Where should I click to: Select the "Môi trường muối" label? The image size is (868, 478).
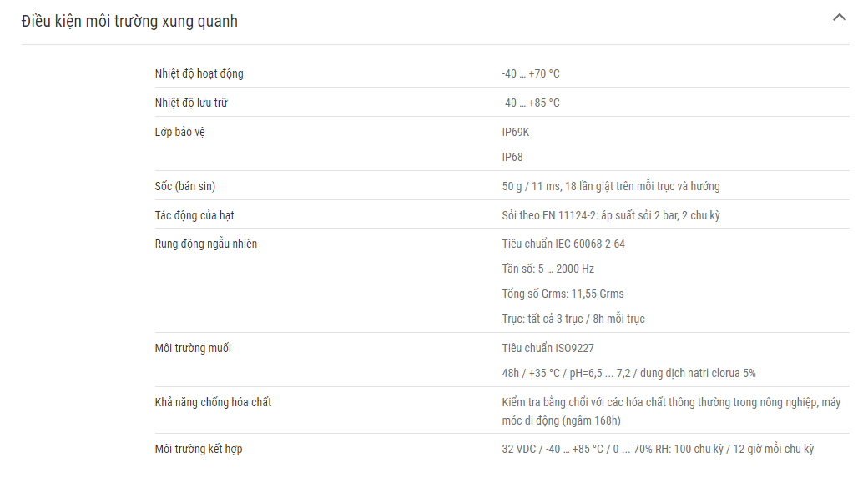point(193,348)
